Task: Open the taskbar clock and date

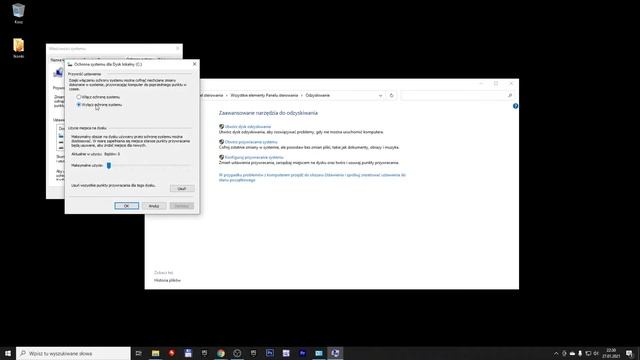Action: pyautogui.click(x=611, y=353)
